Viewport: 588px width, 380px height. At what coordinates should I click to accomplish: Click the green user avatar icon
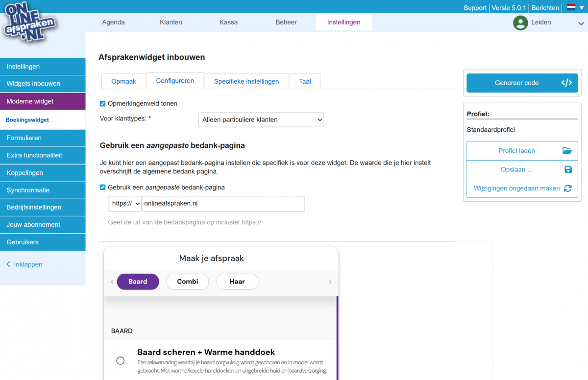pyautogui.click(x=520, y=23)
